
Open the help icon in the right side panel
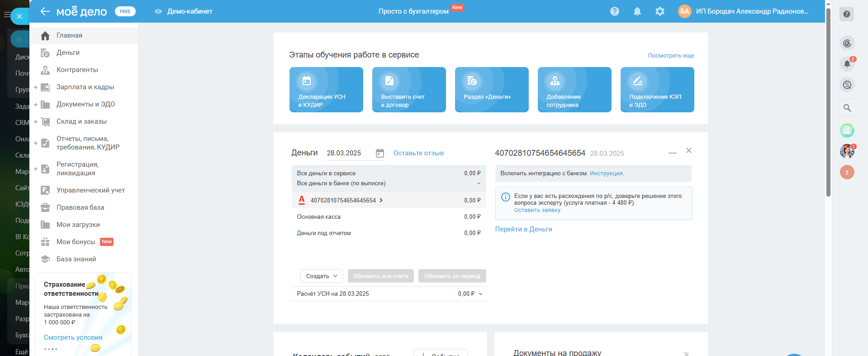click(x=847, y=14)
